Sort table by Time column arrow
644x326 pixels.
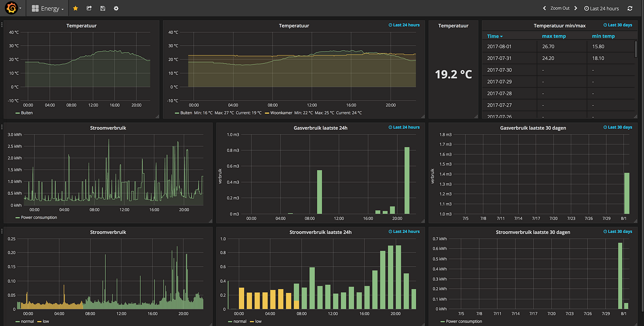coord(501,36)
